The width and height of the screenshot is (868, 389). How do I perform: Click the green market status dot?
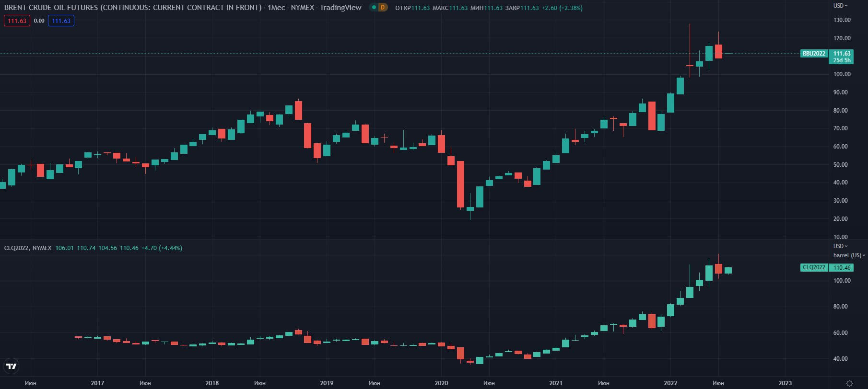(x=374, y=8)
